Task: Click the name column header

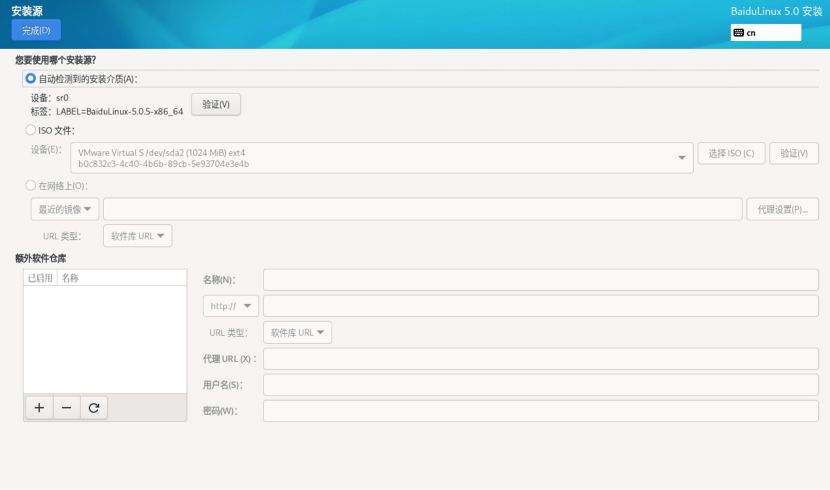Action: [x=122, y=278]
